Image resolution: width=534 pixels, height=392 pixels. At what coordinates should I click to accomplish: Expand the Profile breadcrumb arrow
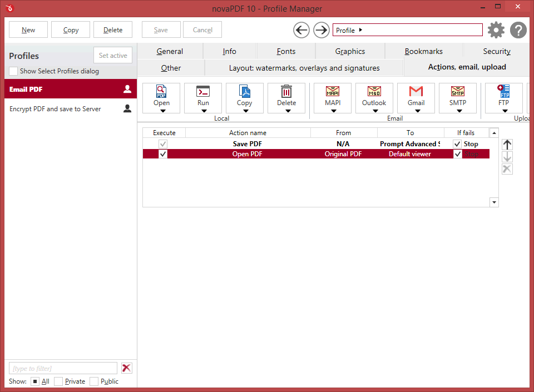click(x=360, y=30)
